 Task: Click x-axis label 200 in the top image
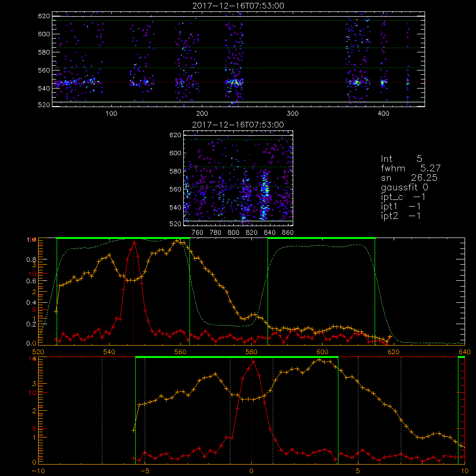tap(202, 114)
